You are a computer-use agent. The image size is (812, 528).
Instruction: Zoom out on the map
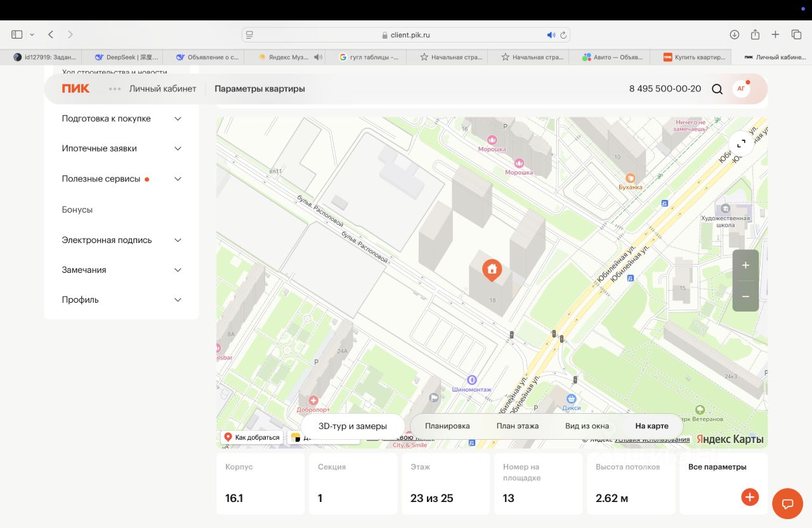click(x=745, y=296)
